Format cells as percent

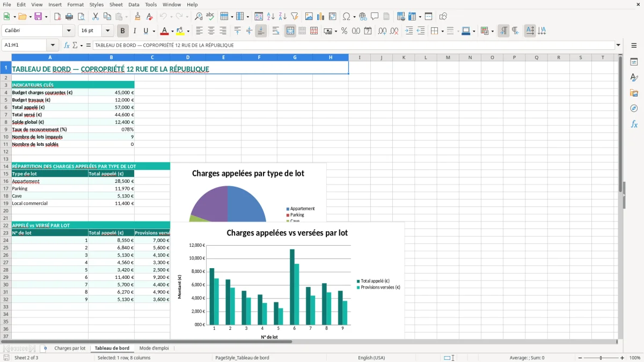[x=344, y=31]
